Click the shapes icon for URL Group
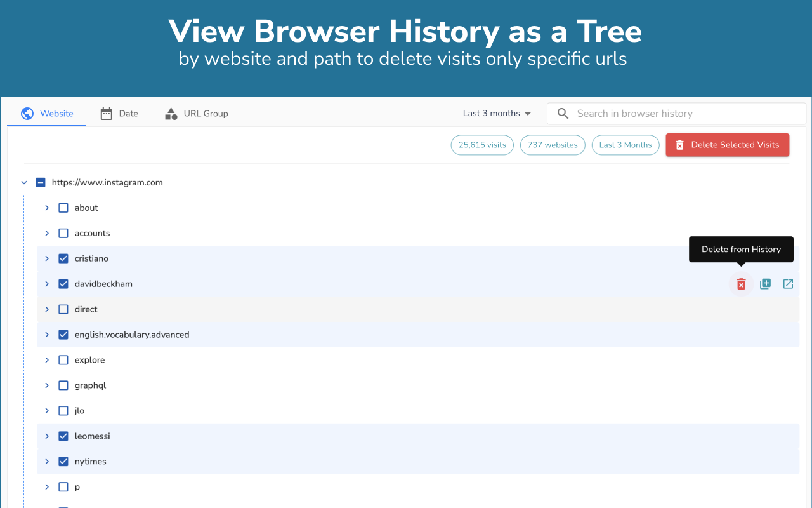Image resolution: width=812 pixels, height=508 pixels. click(171, 114)
